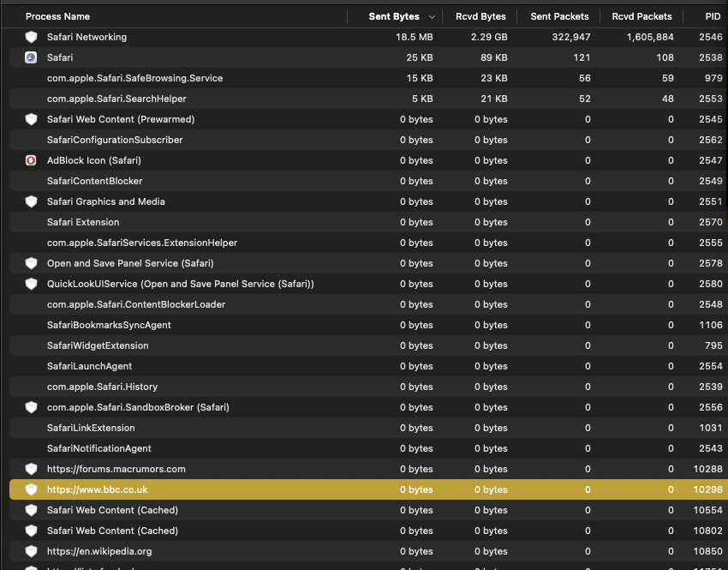Select SafariLaunchAgent process
This screenshot has height=570, width=728.
(89, 366)
